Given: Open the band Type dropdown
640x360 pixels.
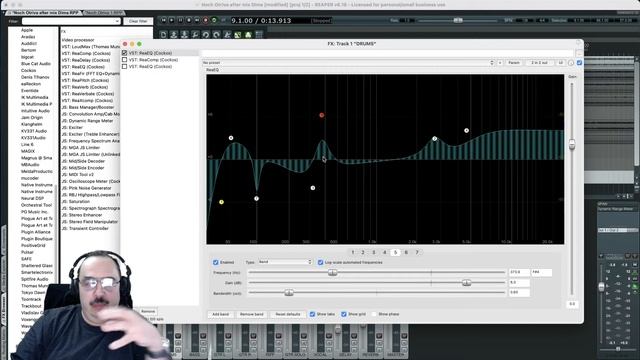Looking at the screenshot, I should (285, 262).
